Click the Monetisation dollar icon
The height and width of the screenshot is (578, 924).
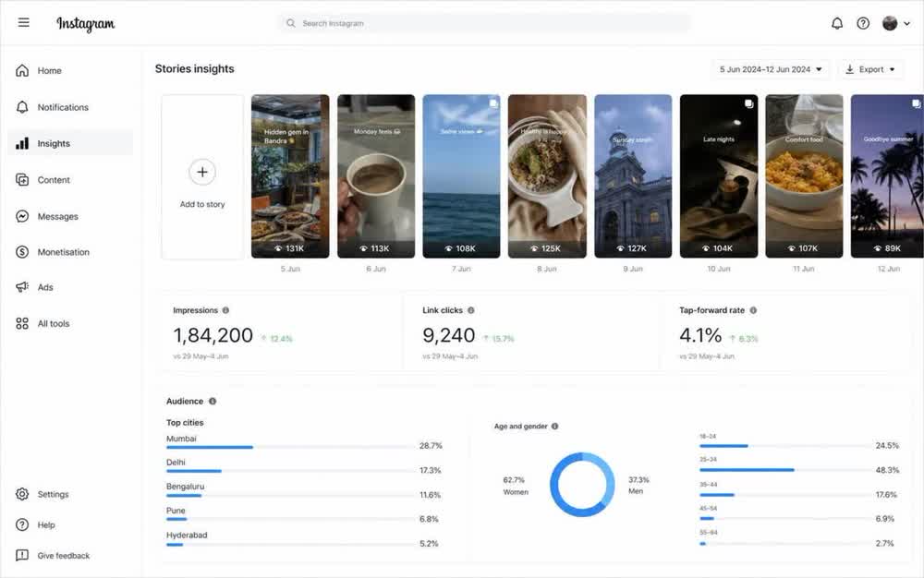pos(22,252)
